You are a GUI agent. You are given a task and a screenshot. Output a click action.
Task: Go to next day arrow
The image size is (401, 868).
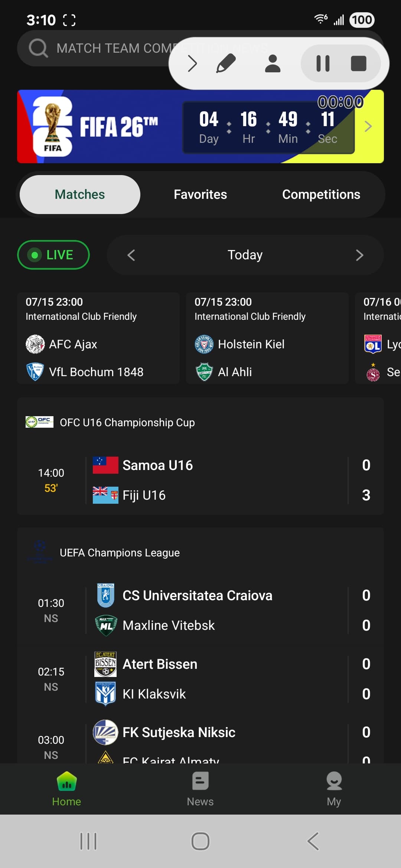pyautogui.click(x=359, y=255)
